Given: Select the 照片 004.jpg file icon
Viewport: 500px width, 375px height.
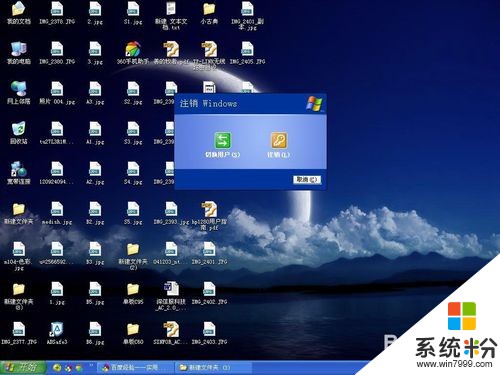Looking at the screenshot, I should point(57,89).
